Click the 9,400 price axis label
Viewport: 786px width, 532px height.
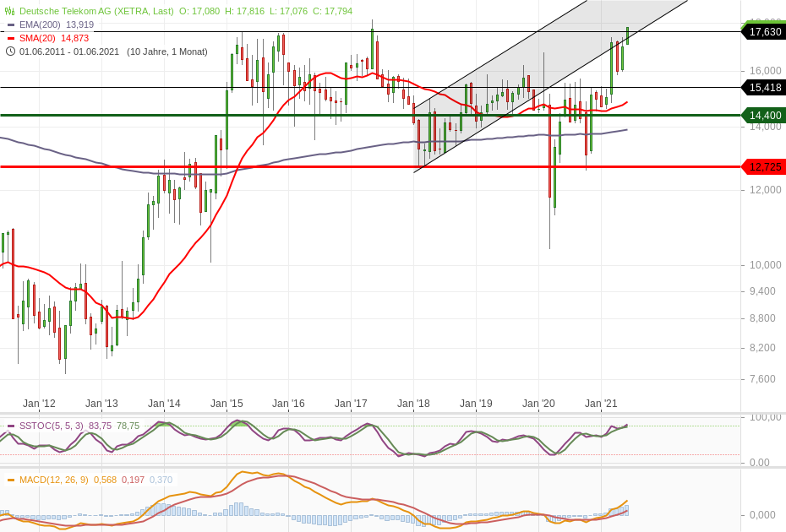(x=762, y=291)
